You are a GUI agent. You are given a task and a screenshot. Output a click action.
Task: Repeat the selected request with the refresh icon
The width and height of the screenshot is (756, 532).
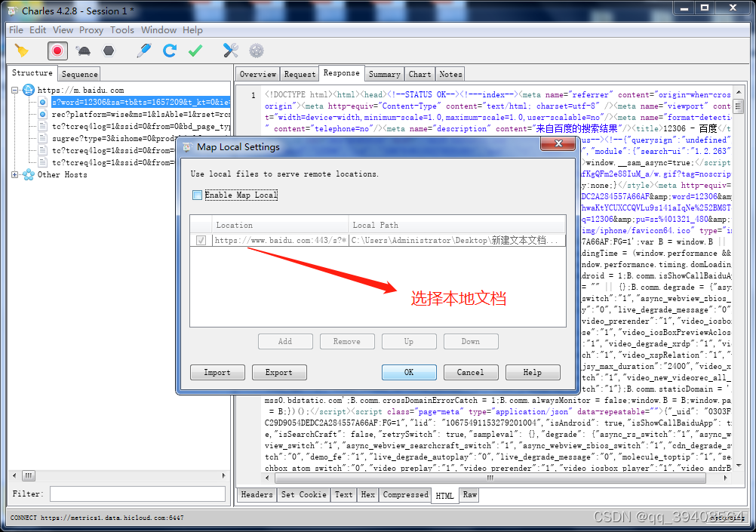(169, 51)
